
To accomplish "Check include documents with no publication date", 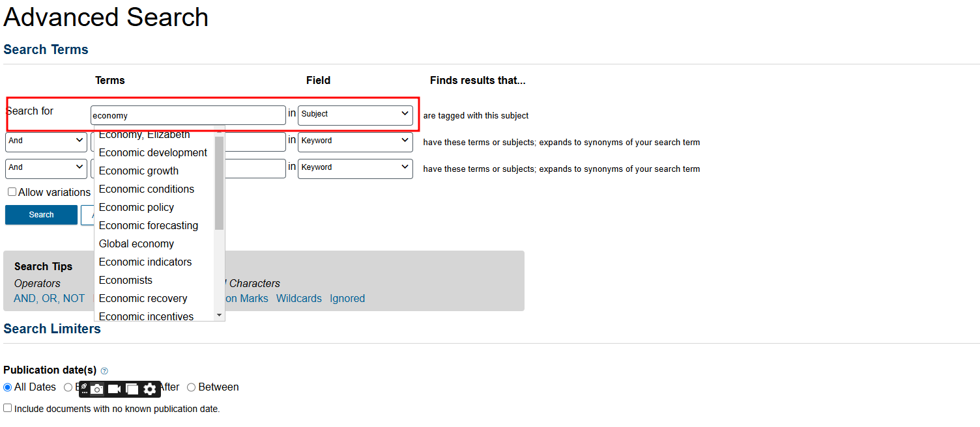I will point(8,408).
